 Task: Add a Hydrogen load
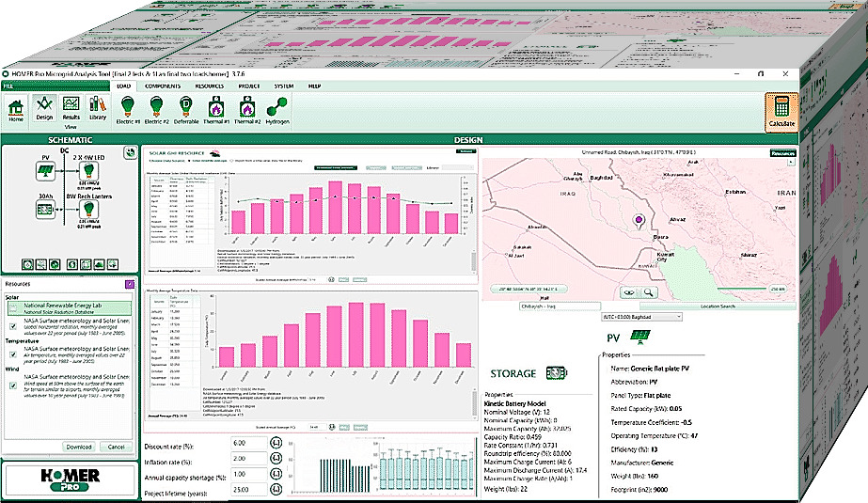pyautogui.click(x=276, y=109)
